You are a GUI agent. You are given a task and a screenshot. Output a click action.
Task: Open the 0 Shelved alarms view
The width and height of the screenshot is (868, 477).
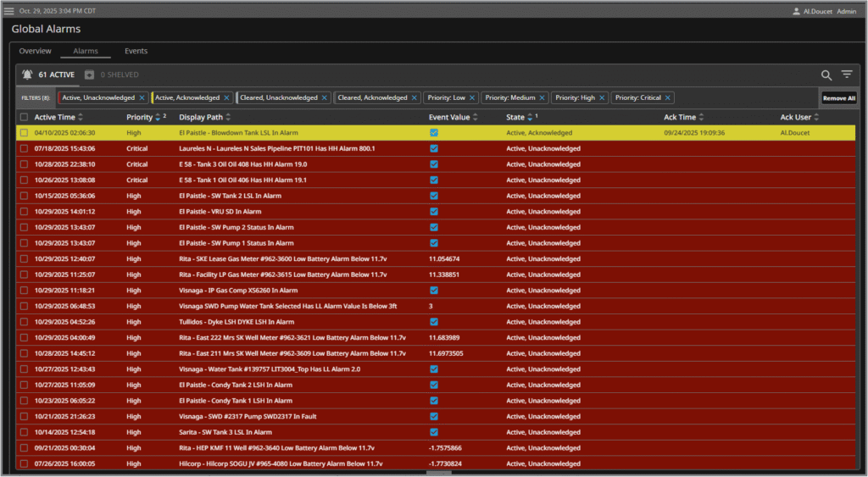point(120,75)
